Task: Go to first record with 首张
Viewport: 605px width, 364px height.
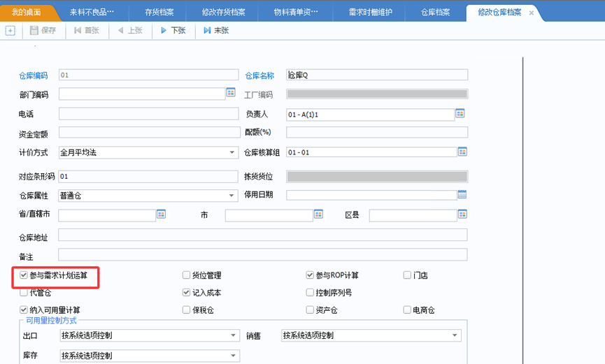Action: [87, 31]
